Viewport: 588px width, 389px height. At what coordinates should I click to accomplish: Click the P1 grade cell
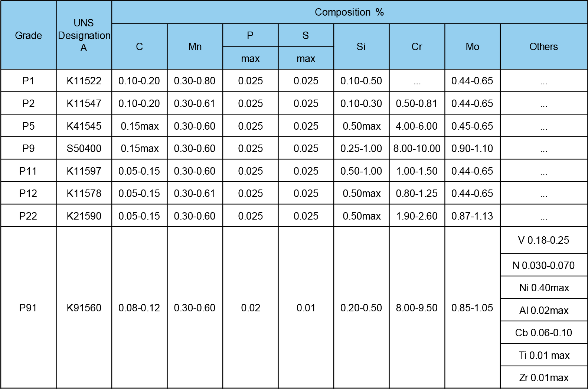pyautogui.click(x=28, y=81)
